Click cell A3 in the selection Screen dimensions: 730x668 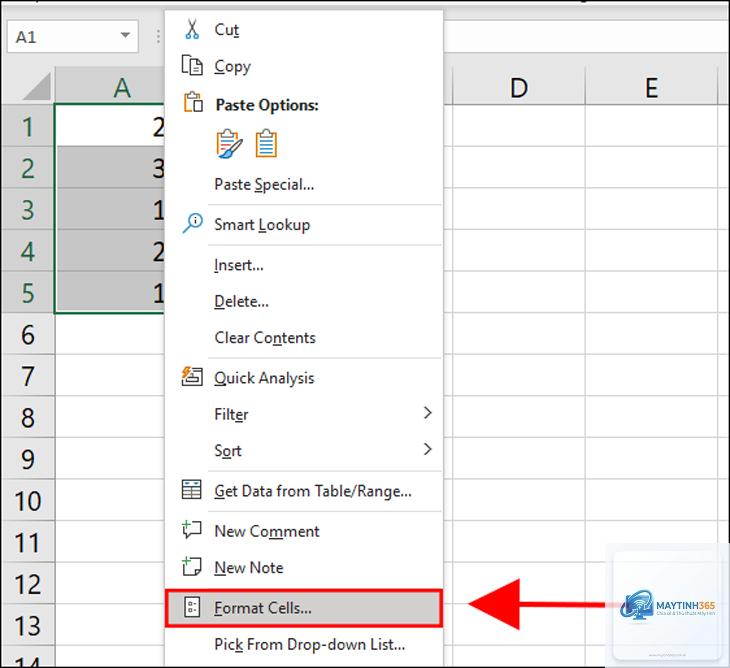110,209
